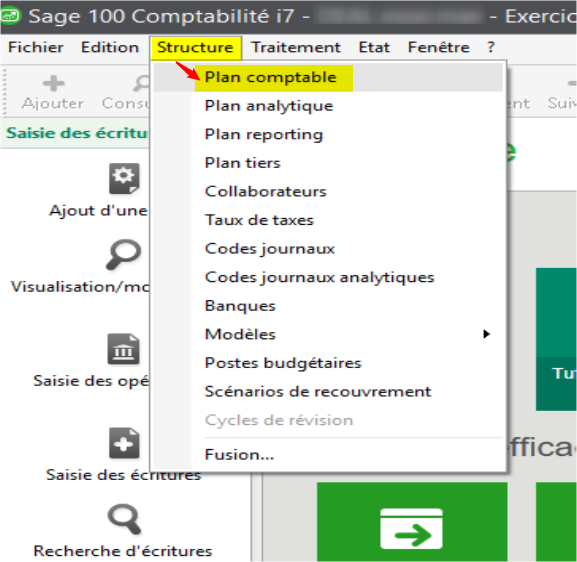577x562 pixels.
Task: Select Scénarios de recouvrement
Action: pos(328,392)
